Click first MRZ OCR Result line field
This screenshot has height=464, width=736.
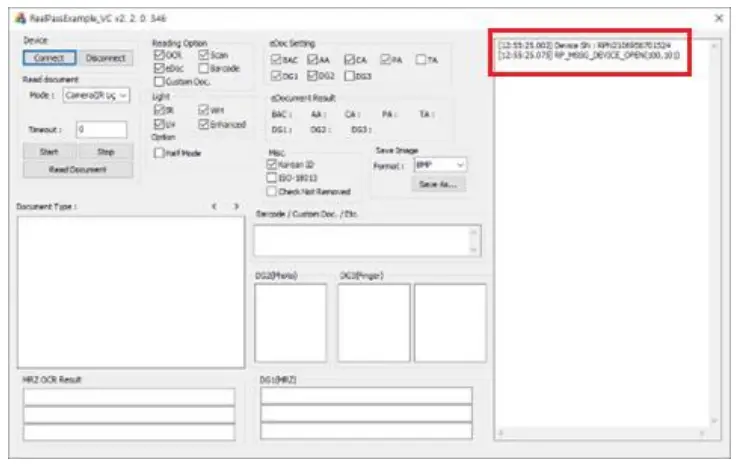point(129,397)
